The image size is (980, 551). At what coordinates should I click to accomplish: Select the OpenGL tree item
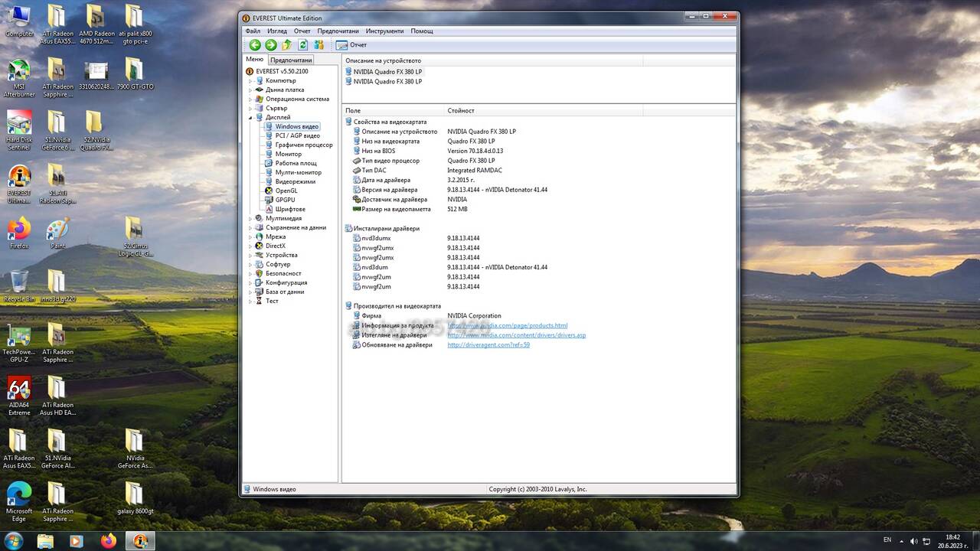pyautogui.click(x=286, y=191)
